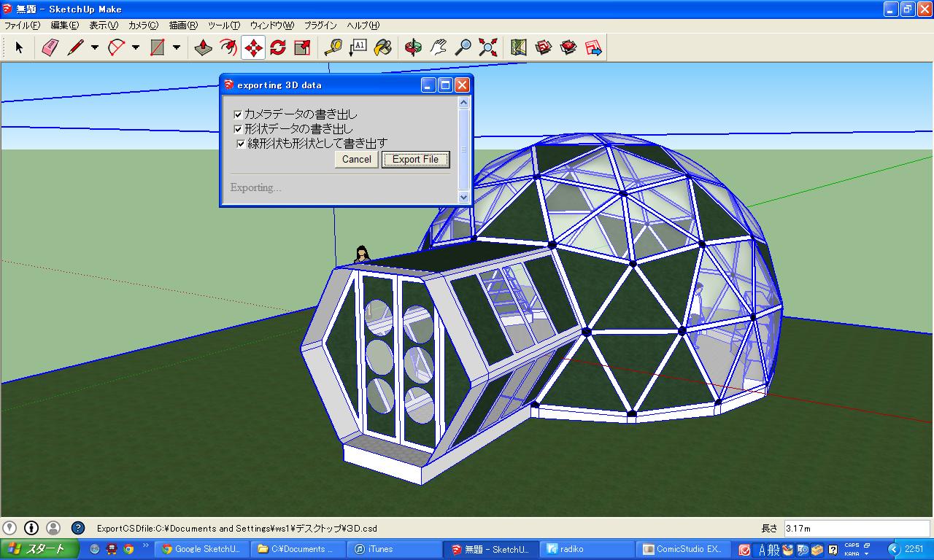Pick the Push/Pull tool
The image size is (934, 560).
pyautogui.click(x=204, y=48)
